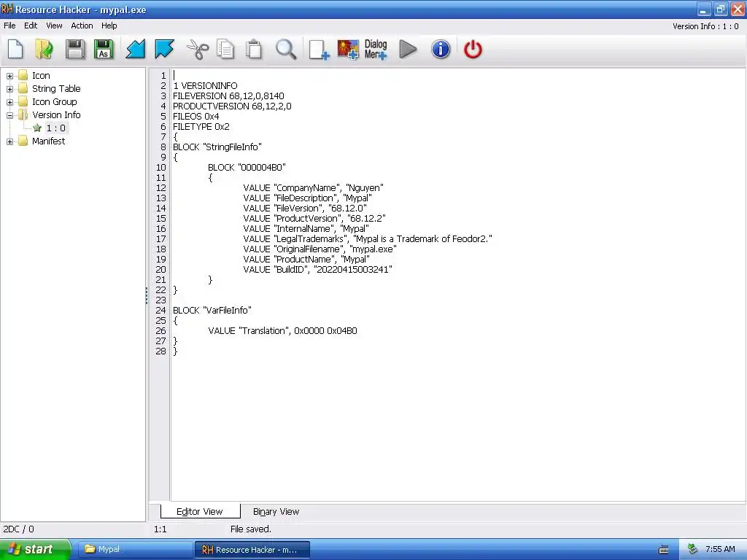Click the red power exit icon
This screenshot has height=560, width=747.
pos(473,49)
